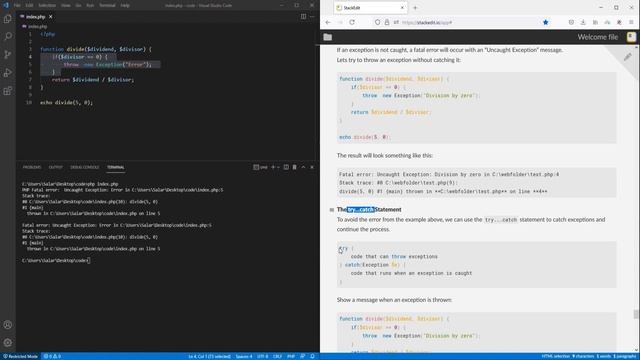Click line number 4 in the editor gutter
Screen dimensions: 640x360
tap(30, 57)
